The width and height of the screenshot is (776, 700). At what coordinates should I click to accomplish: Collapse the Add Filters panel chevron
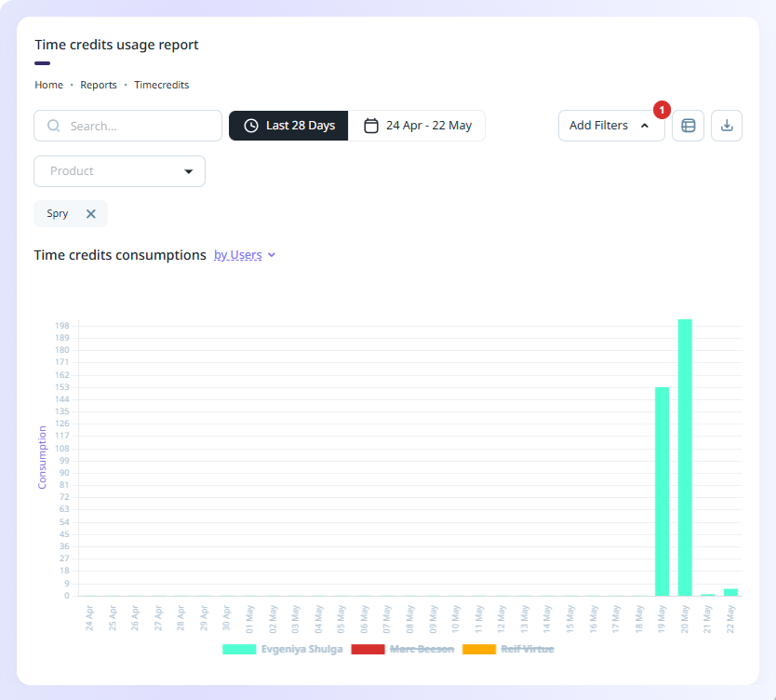pos(645,126)
